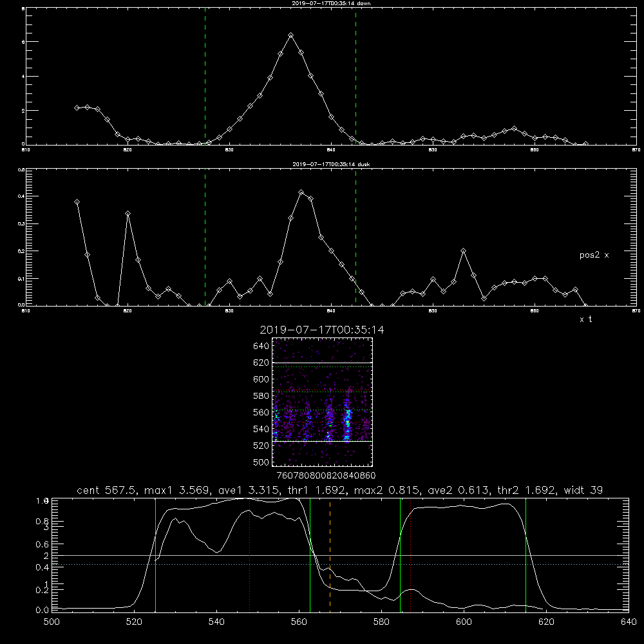Click the highest diamond point of dusk curve
The width and height of the screenshot is (644, 644).
pos(301,192)
